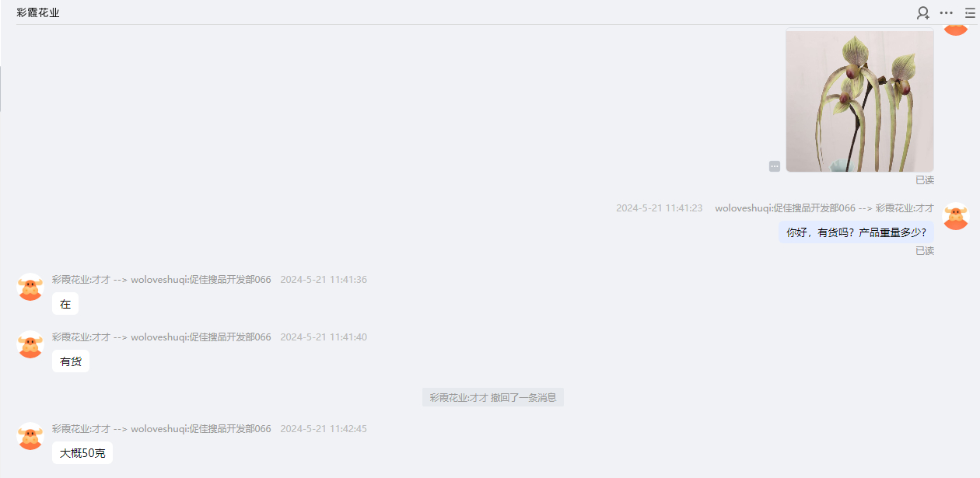
Task: Select the message bubble 你好，有货吗？产品重量多少？
Action: [x=856, y=232]
